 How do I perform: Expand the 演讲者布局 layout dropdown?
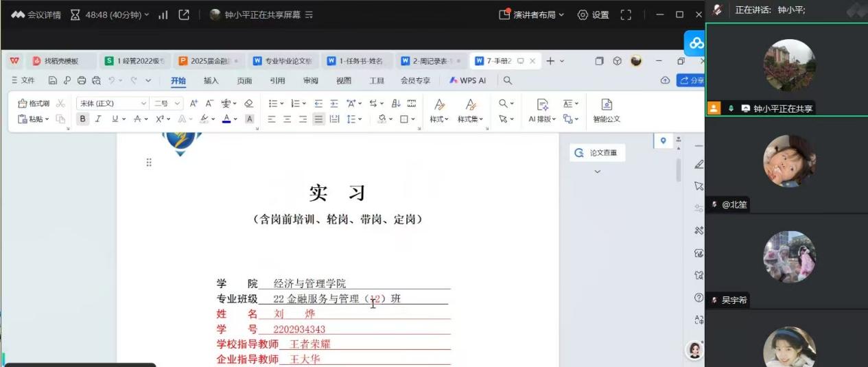tap(532, 14)
